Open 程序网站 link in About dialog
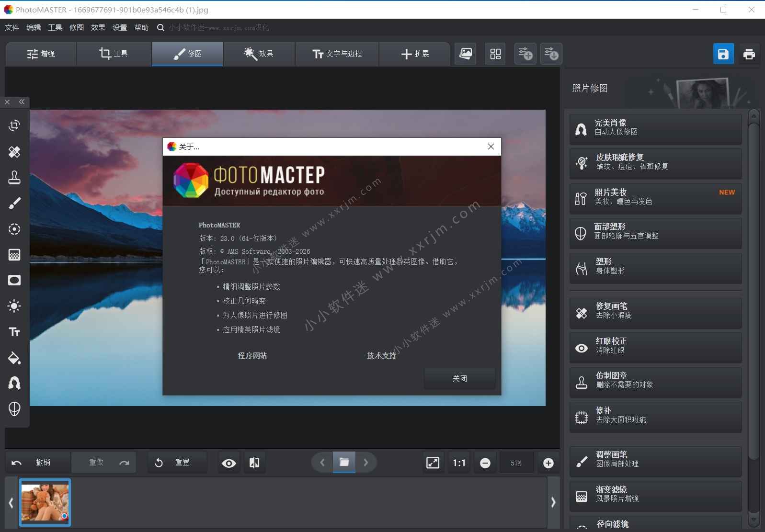This screenshot has height=532, width=765. pos(252,356)
